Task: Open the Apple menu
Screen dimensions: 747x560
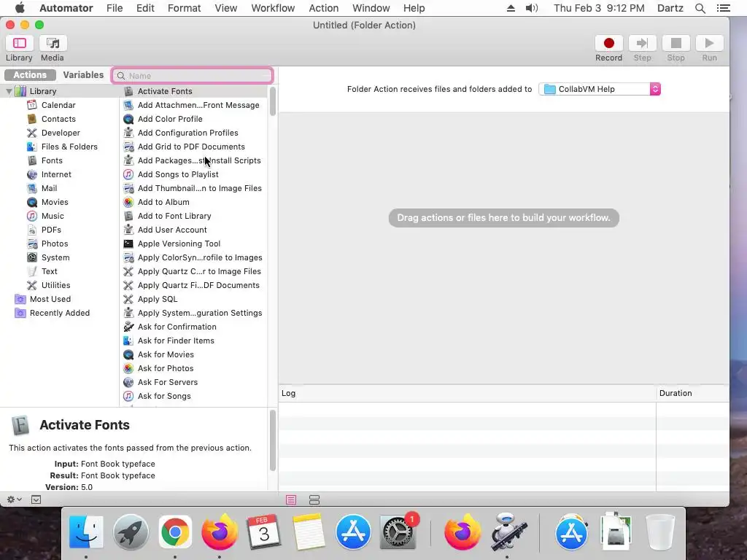Action: click(20, 7)
